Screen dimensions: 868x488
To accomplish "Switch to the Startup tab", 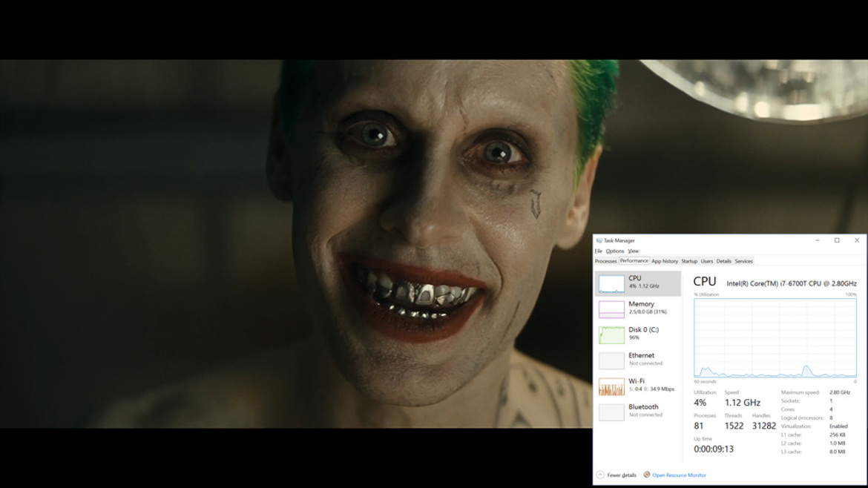I will point(689,261).
